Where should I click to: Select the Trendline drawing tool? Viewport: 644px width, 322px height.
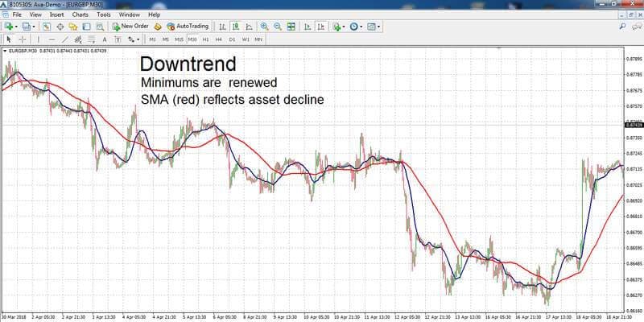(x=65, y=39)
